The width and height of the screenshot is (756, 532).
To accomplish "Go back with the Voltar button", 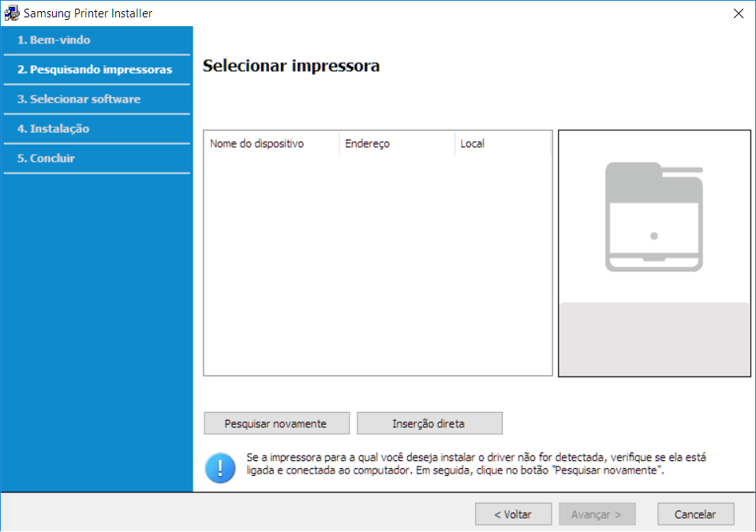I will pos(513,514).
